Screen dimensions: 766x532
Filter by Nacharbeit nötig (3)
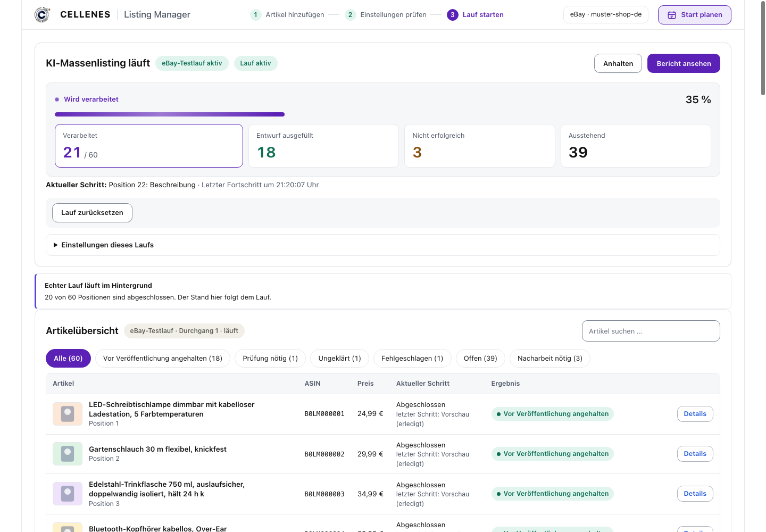(x=550, y=358)
